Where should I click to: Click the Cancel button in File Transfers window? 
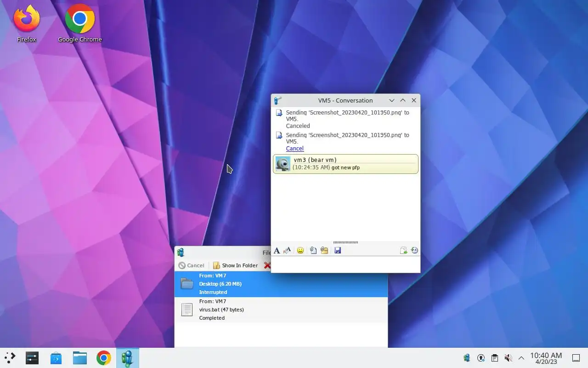191,265
